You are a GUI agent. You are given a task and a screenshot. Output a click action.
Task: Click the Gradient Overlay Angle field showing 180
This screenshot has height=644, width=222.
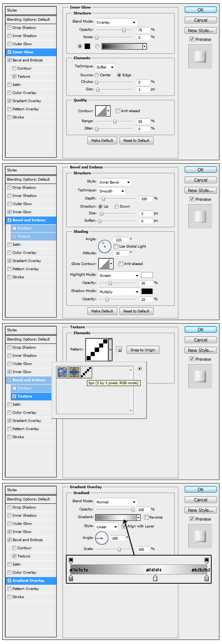point(118,539)
